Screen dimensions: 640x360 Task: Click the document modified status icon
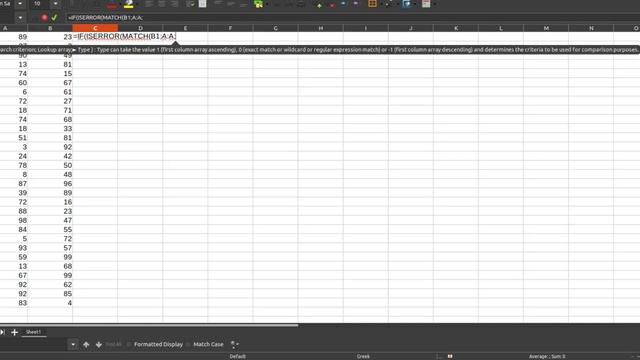click(x=450, y=356)
